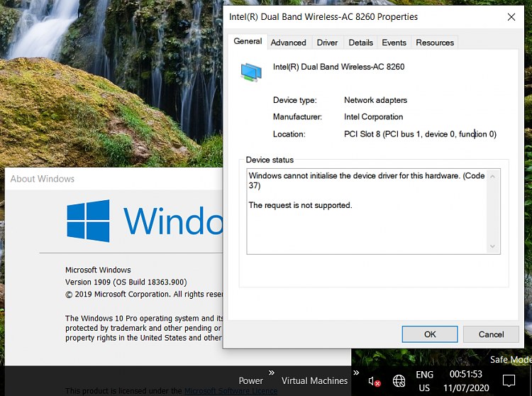
Task: Open the ENG US language indicator
Action: pyautogui.click(x=424, y=381)
